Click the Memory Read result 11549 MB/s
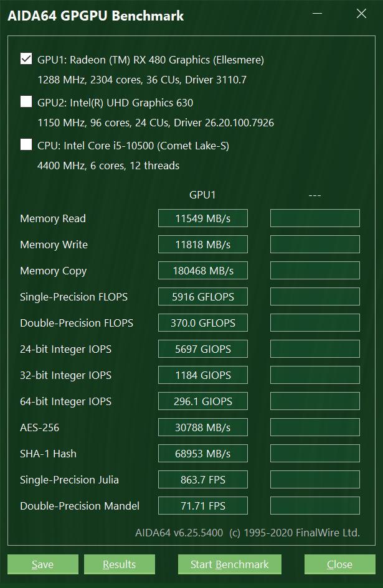Image resolution: width=383 pixels, height=588 pixels. click(203, 218)
